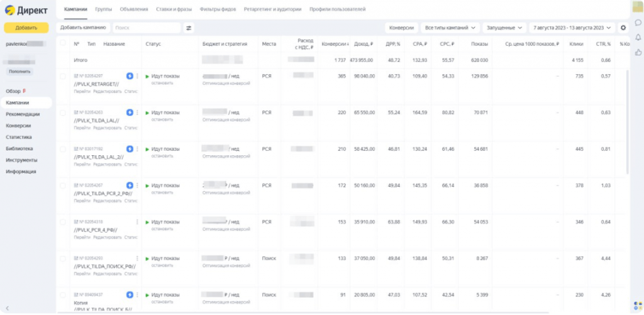Screen dimensions: 644x315
Task: Collapse the left sidebar with the arrow
Action: pyautogui.click(x=7, y=307)
